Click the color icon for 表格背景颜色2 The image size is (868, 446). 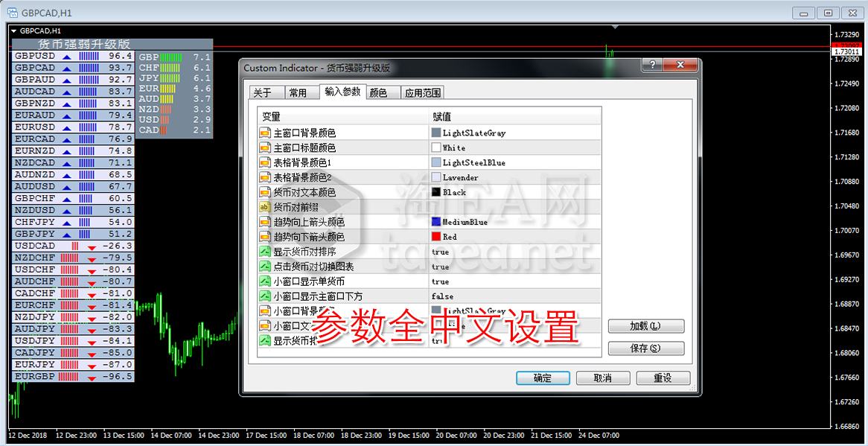click(264, 178)
